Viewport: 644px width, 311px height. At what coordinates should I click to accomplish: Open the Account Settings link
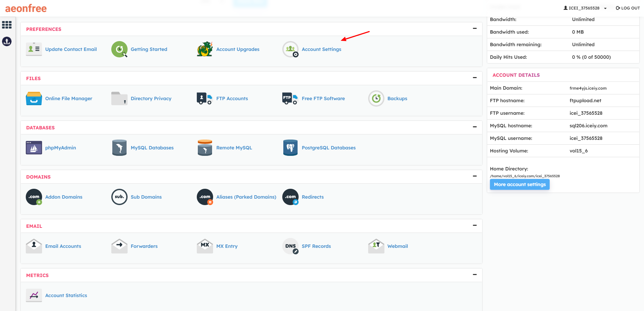(321, 49)
